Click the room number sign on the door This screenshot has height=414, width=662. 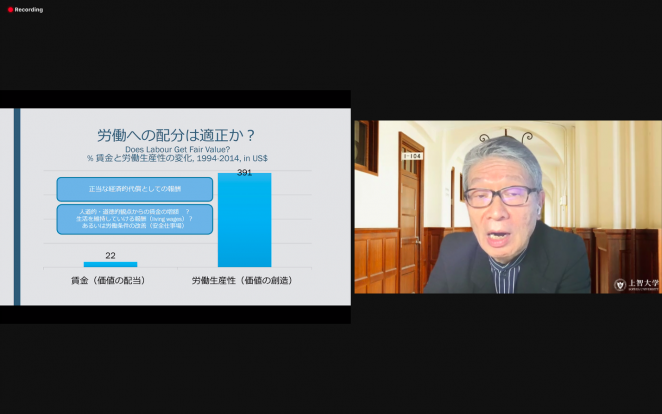point(410,156)
